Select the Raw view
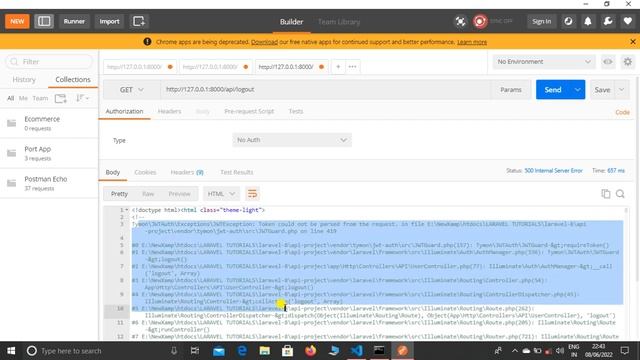 tap(148, 193)
